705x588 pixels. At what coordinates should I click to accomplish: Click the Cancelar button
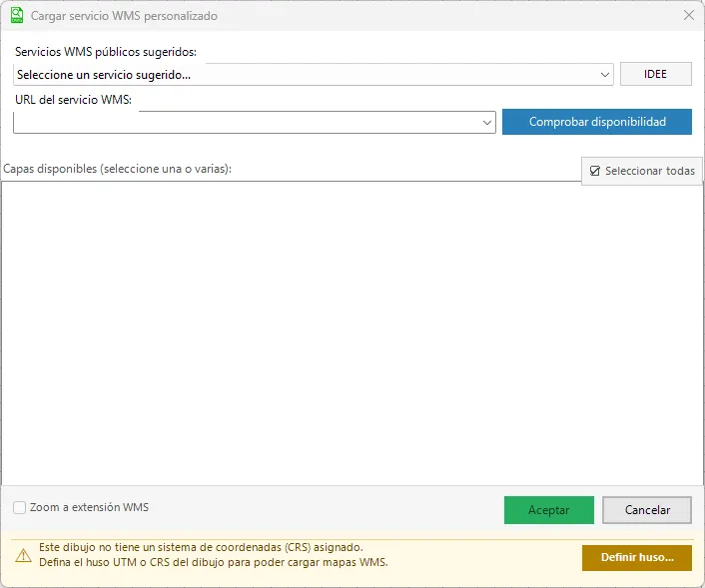[x=647, y=510]
